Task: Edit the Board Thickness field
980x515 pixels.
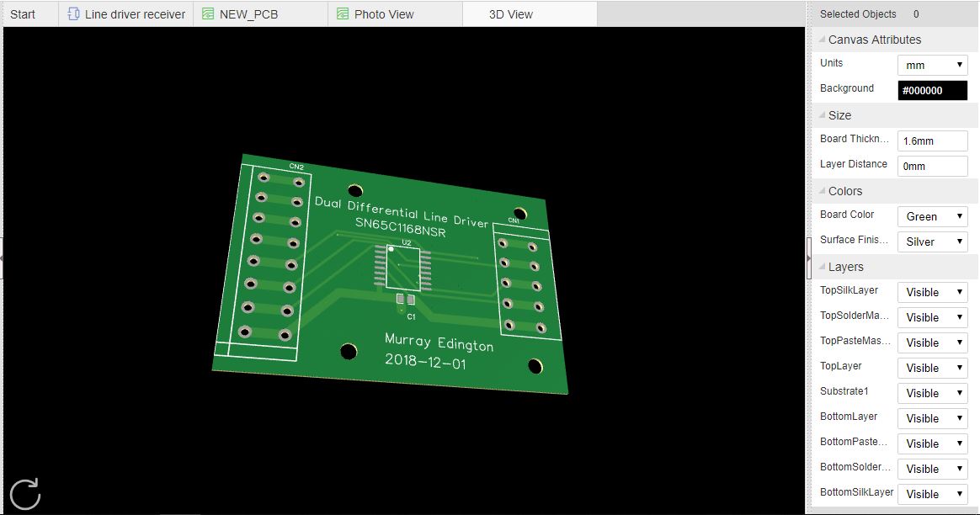Action: click(933, 141)
